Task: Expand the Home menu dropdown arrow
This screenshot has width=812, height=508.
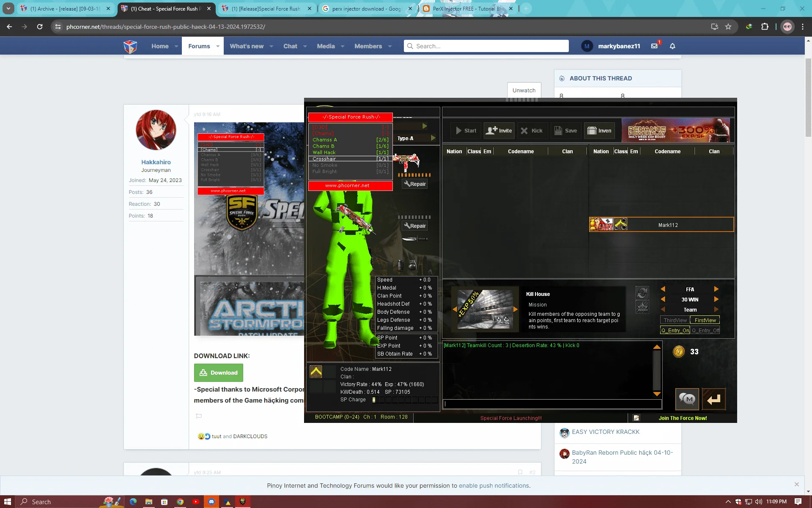Action: [x=176, y=46]
